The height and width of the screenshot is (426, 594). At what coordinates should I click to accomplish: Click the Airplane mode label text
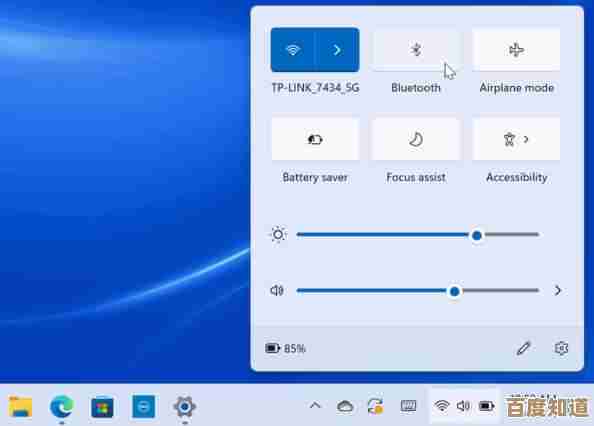pos(516,88)
